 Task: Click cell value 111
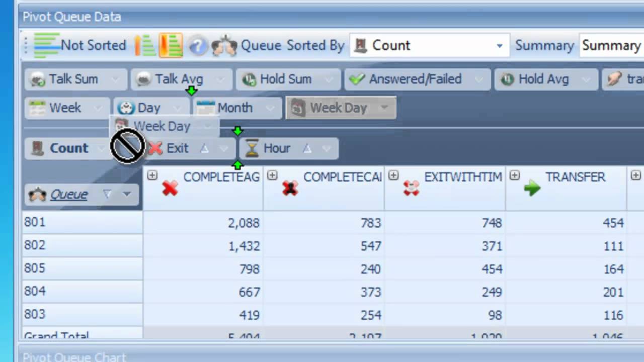point(614,246)
